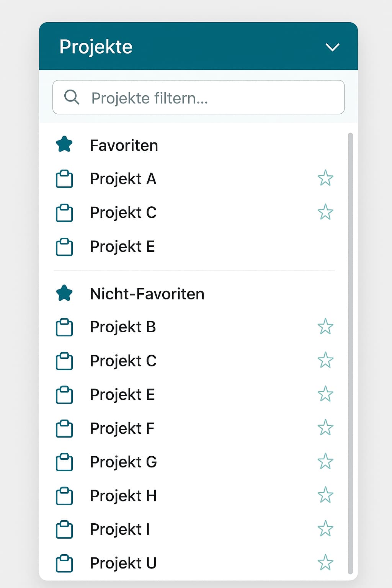Toggle the favorite star for Projekt A

tap(325, 178)
